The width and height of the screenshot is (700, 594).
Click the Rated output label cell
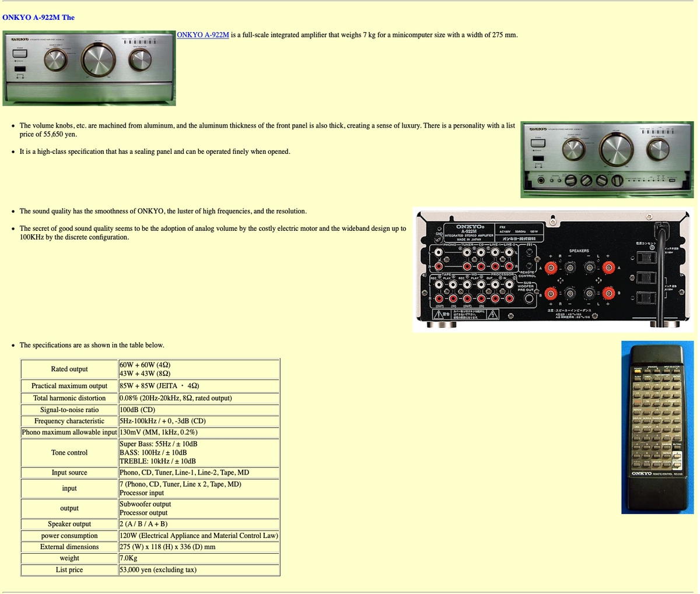click(69, 369)
